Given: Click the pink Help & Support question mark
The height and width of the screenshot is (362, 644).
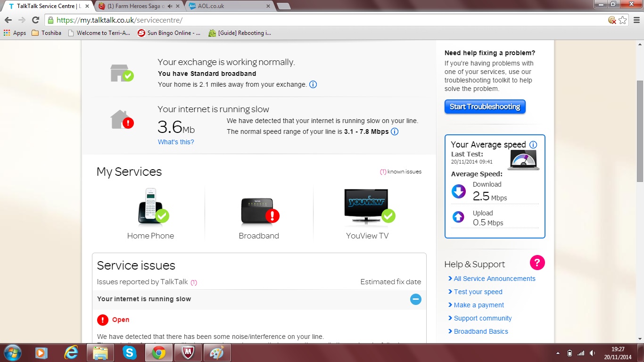Looking at the screenshot, I should click(x=537, y=263).
